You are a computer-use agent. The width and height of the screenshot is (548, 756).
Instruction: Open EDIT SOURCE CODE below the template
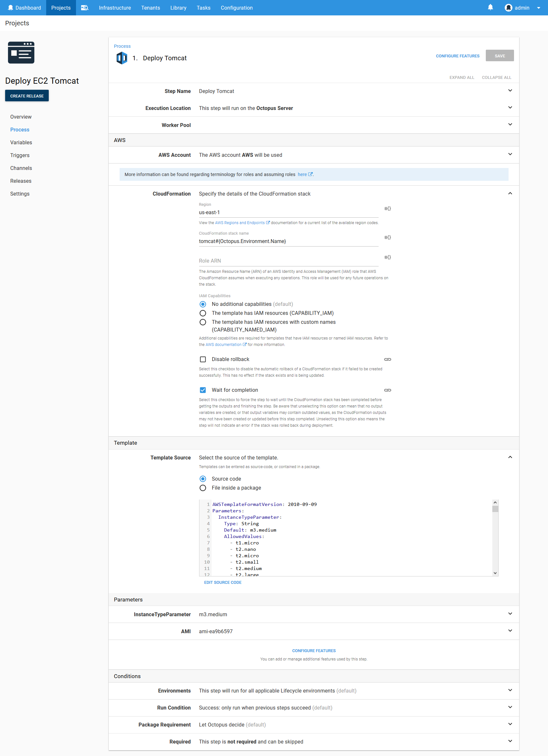click(222, 582)
